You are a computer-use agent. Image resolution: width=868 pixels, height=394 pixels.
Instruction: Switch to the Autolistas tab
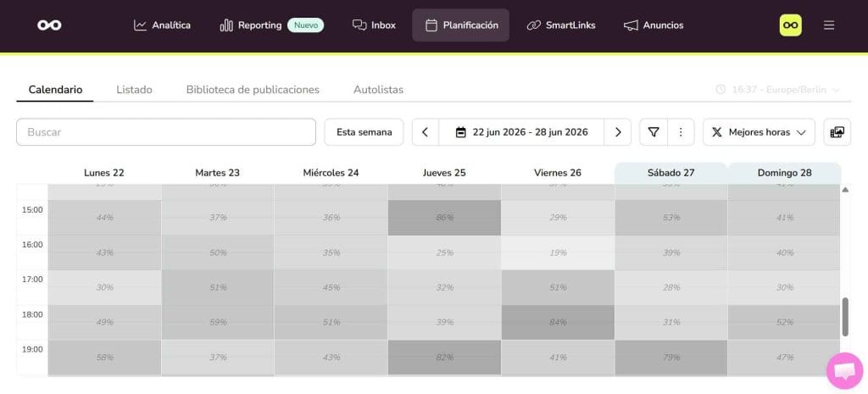378,90
